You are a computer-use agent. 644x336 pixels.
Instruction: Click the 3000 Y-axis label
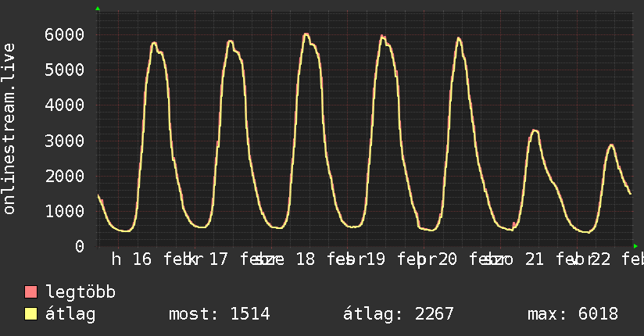tap(65, 141)
